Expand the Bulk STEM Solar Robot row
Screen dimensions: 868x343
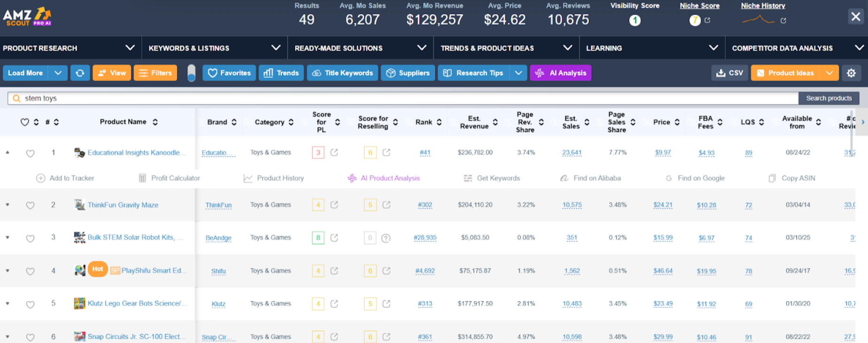[8, 238]
